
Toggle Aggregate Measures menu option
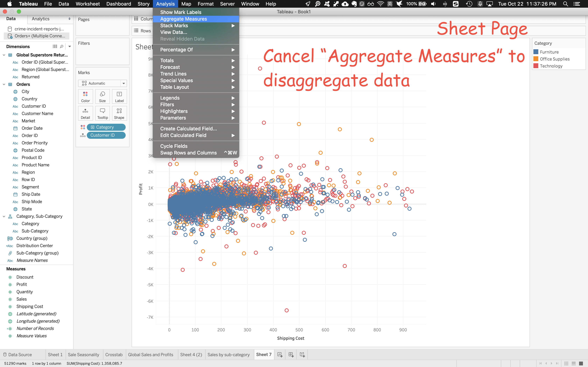(x=183, y=19)
